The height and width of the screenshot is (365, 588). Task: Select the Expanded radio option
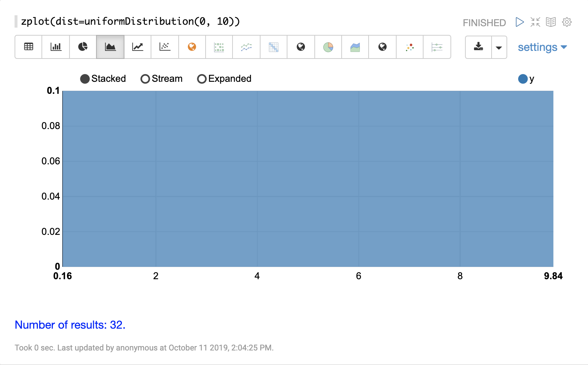(x=202, y=79)
